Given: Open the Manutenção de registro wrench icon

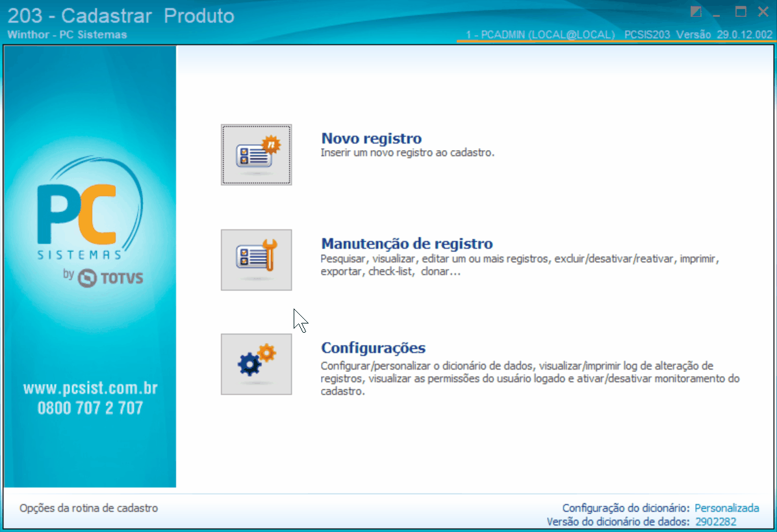Looking at the screenshot, I should pos(256,260).
